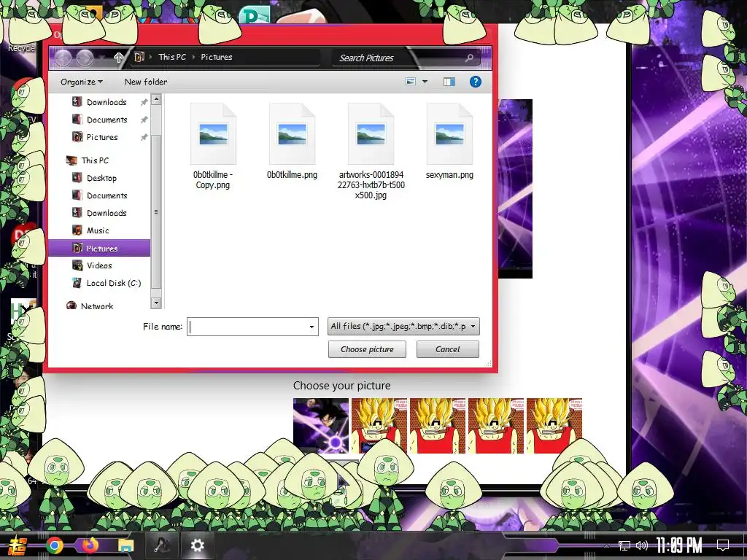Click the pin next to quick access Pictures

pyautogui.click(x=144, y=137)
